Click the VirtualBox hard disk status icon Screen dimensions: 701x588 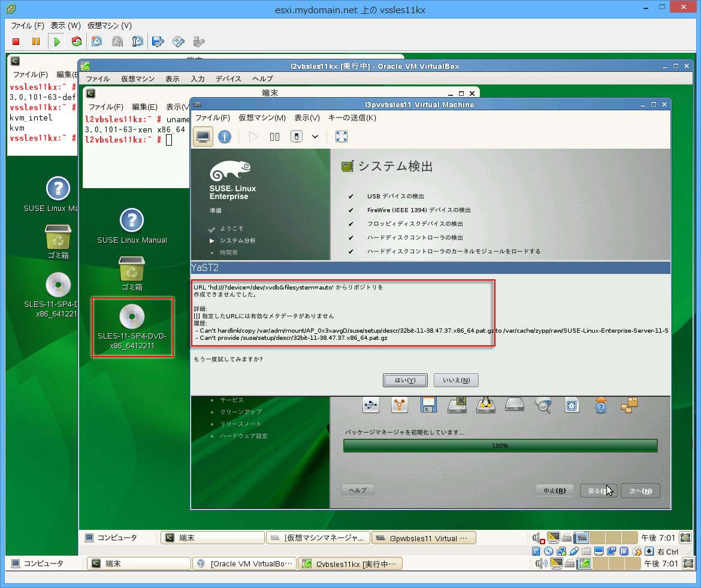[536, 551]
